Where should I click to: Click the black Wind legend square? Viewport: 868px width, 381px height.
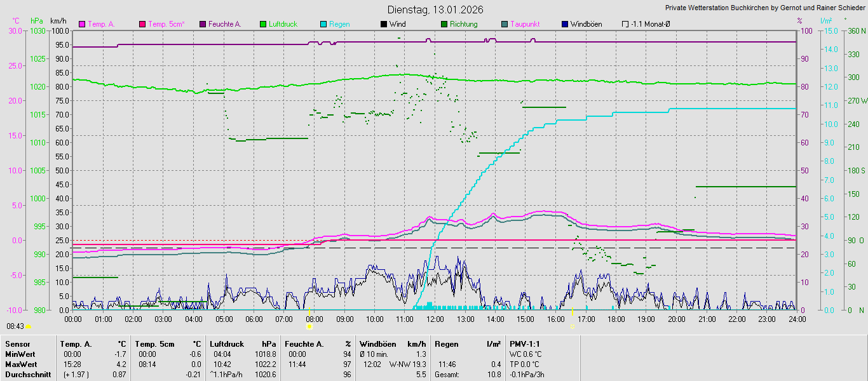(x=384, y=24)
